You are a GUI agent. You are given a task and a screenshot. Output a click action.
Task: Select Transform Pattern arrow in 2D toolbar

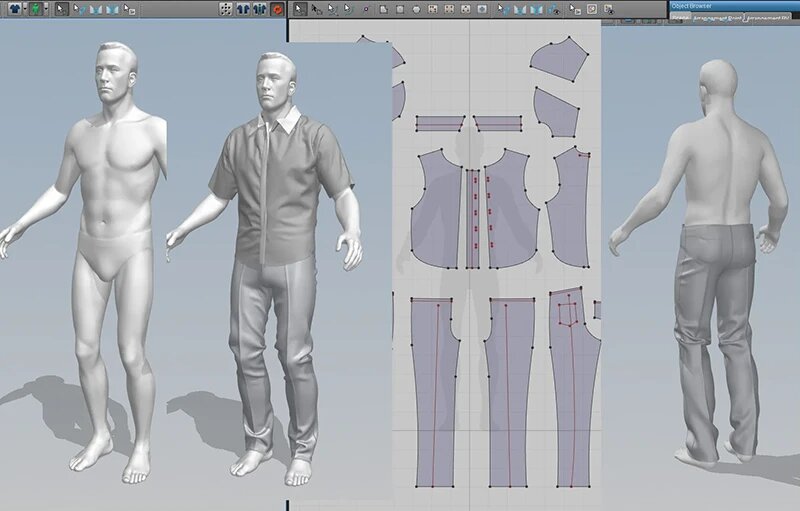299,9
